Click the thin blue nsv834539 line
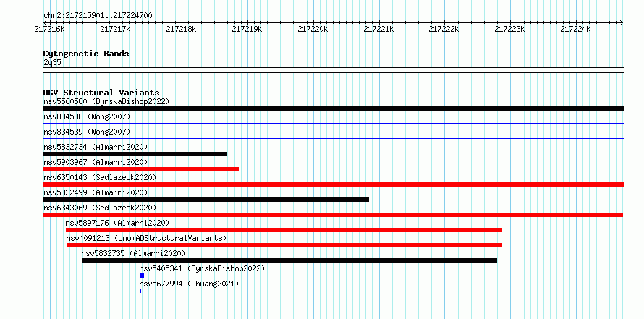The image size is (644, 319). 333,138
